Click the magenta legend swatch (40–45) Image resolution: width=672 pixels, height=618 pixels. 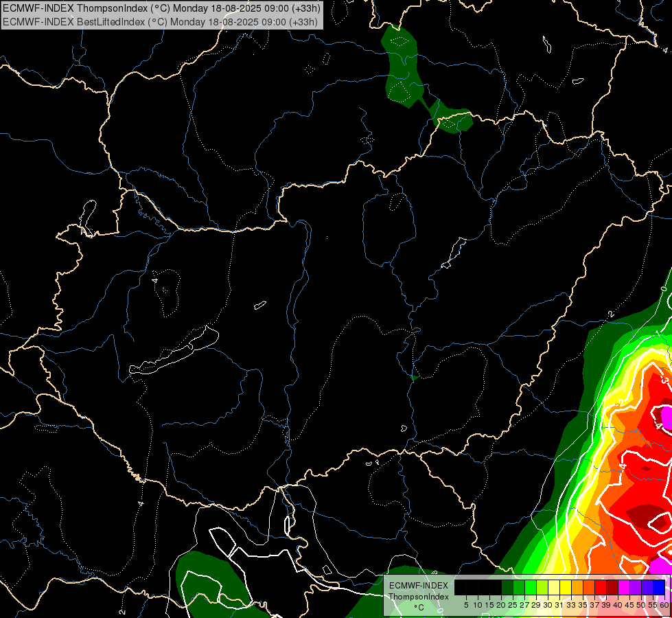click(x=624, y=587)
